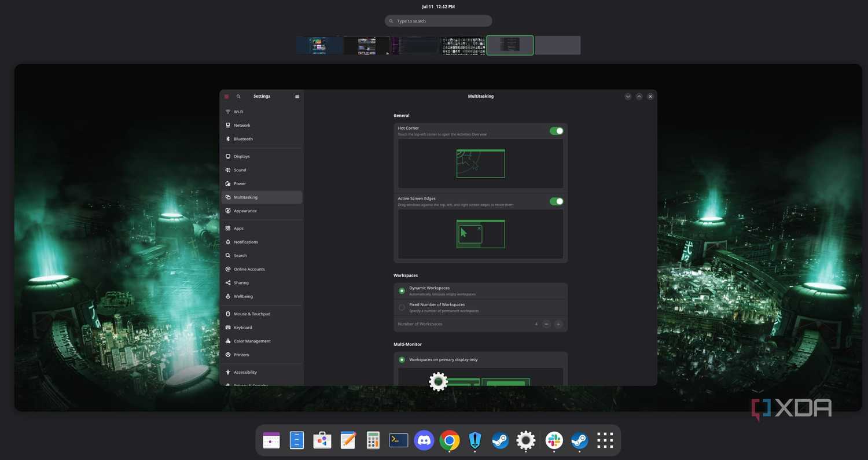Select the green-outlined workspace thumbnail
This screenshot has height=460, width=868.
pos(510,45)
